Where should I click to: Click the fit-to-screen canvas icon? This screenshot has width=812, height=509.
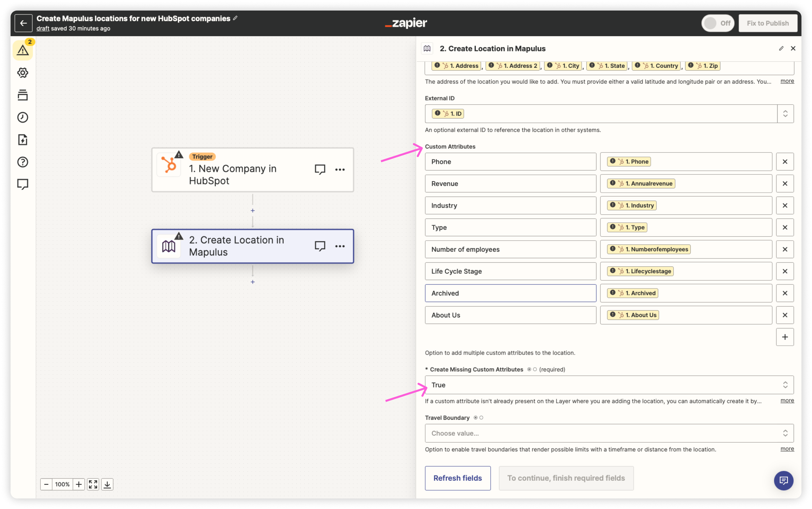point(93,484)
